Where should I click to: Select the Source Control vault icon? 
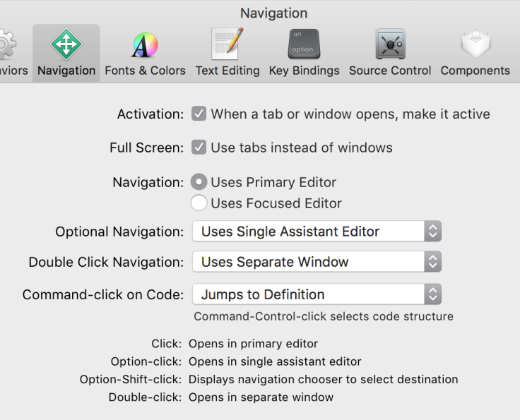[390, 45]
